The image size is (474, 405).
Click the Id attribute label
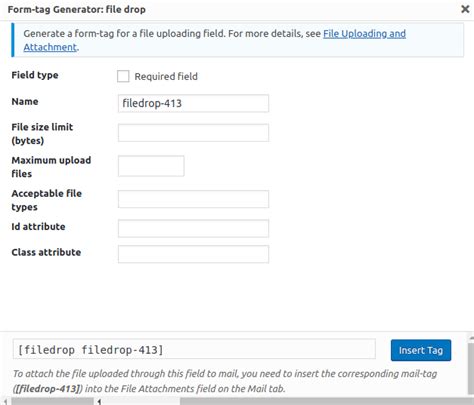click(38, 227)
